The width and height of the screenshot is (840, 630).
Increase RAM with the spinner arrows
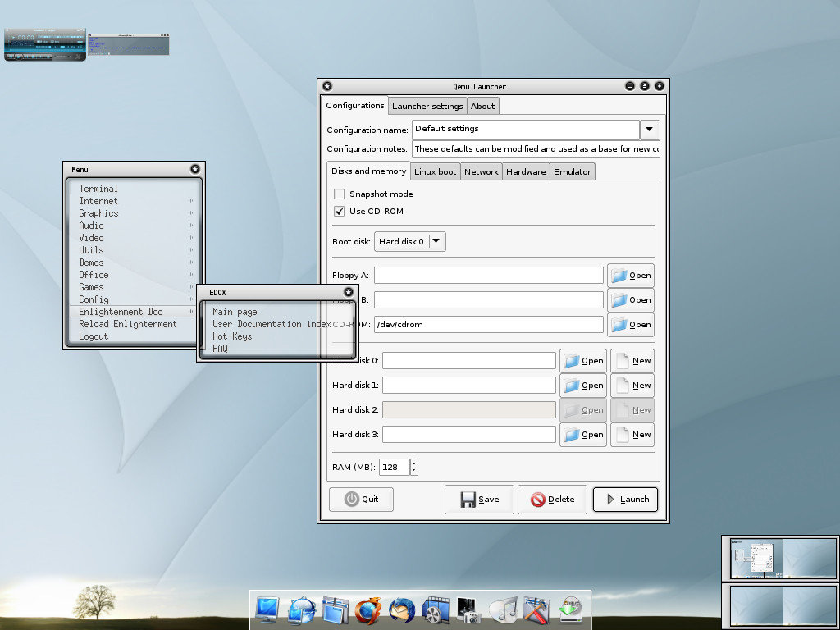[413, 463]
